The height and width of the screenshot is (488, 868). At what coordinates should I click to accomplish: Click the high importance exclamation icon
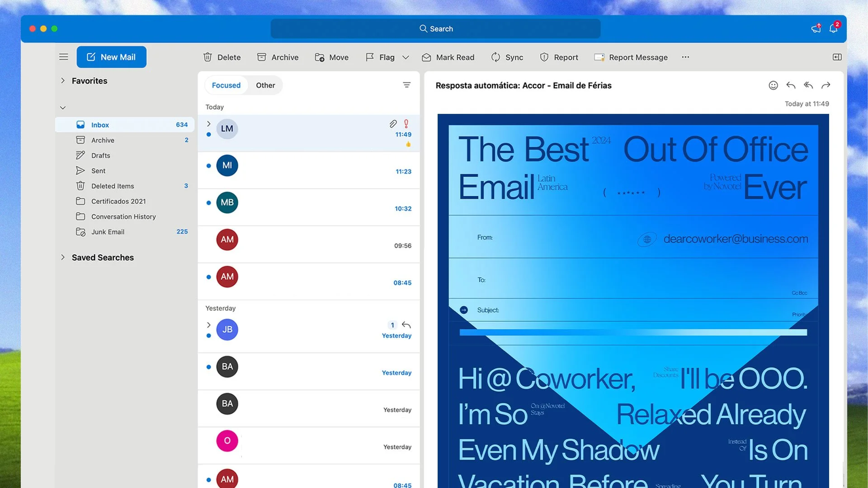point(406,123)
